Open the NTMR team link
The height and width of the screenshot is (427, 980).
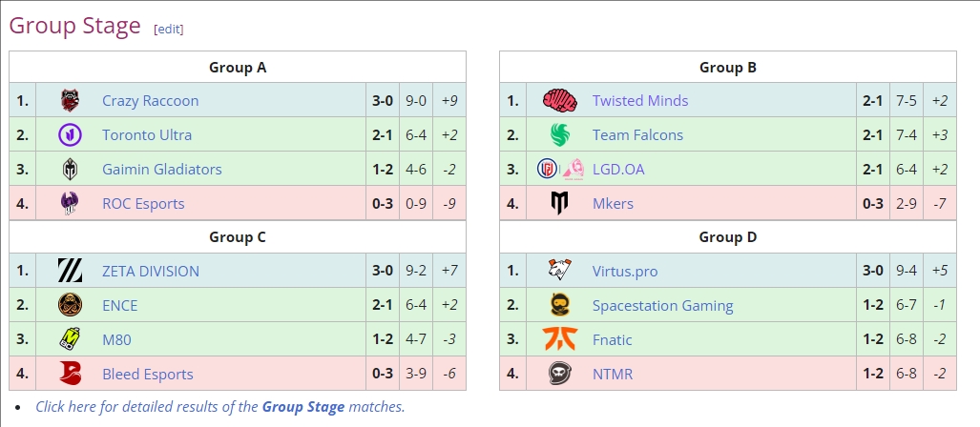(x=612, y=374)
